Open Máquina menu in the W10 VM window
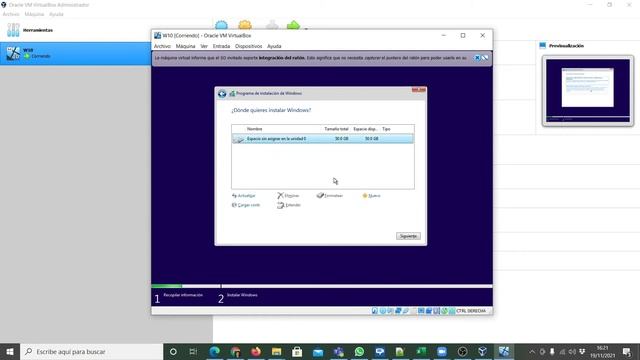 pos(185,46)
